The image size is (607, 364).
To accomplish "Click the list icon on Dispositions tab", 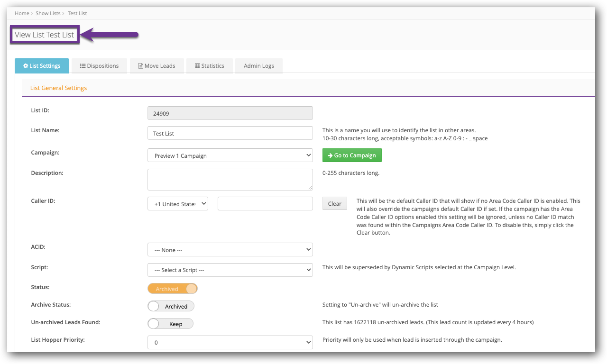I will [83, 66].
